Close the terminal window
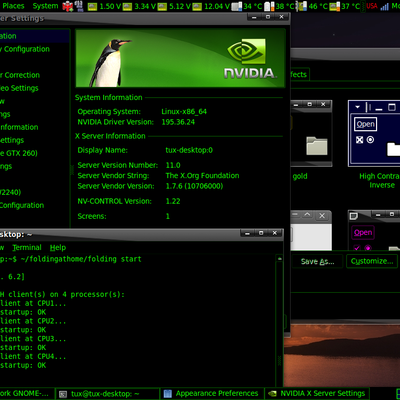 [275, 233]
